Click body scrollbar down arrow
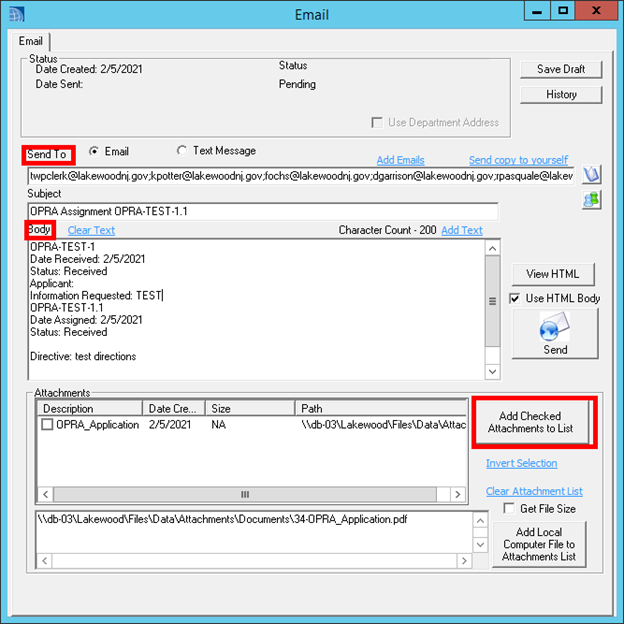Screen dimensions: 624x624 click(x=492, y=371)
